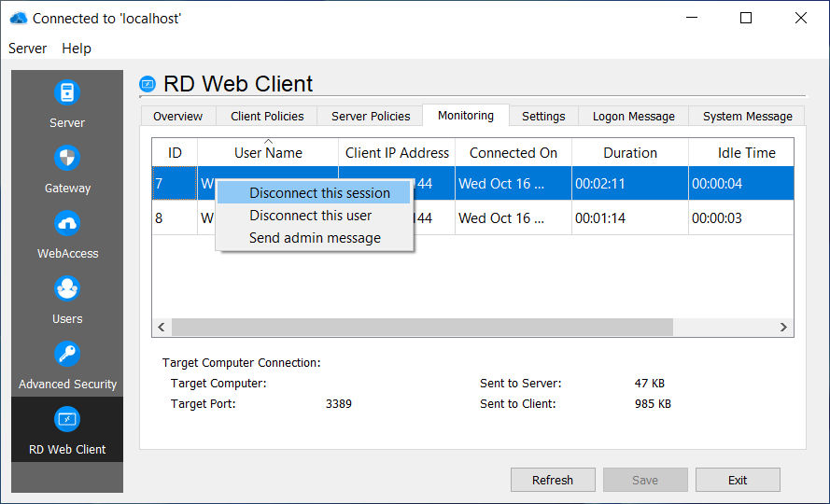Click the cloud app icon in title bar
The image size is (830, 504).
[x=19, y=18]
